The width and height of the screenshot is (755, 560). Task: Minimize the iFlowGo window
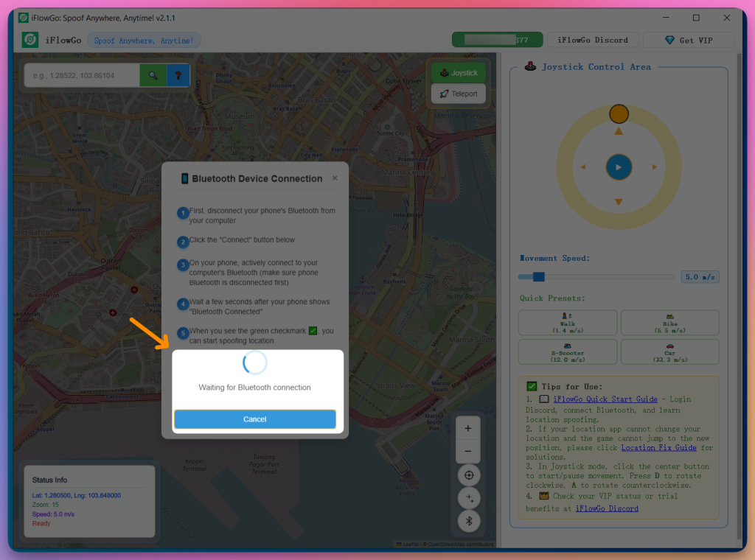666,18
